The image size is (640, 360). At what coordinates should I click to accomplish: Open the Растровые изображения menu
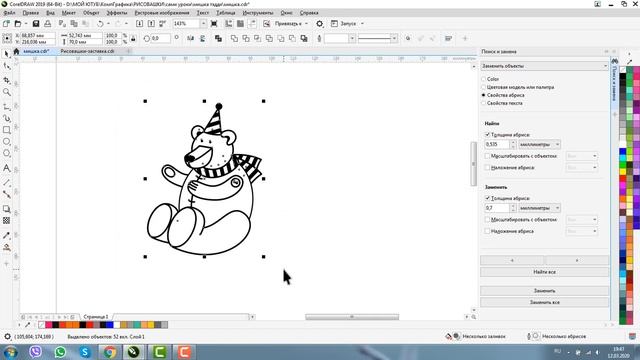point(162,13)
